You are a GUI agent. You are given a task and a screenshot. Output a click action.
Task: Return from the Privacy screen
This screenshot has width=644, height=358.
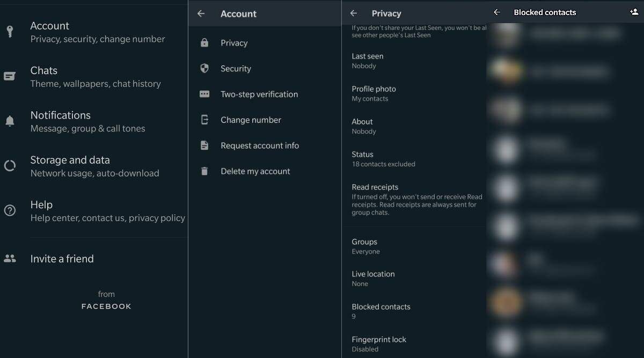[354, 13]
